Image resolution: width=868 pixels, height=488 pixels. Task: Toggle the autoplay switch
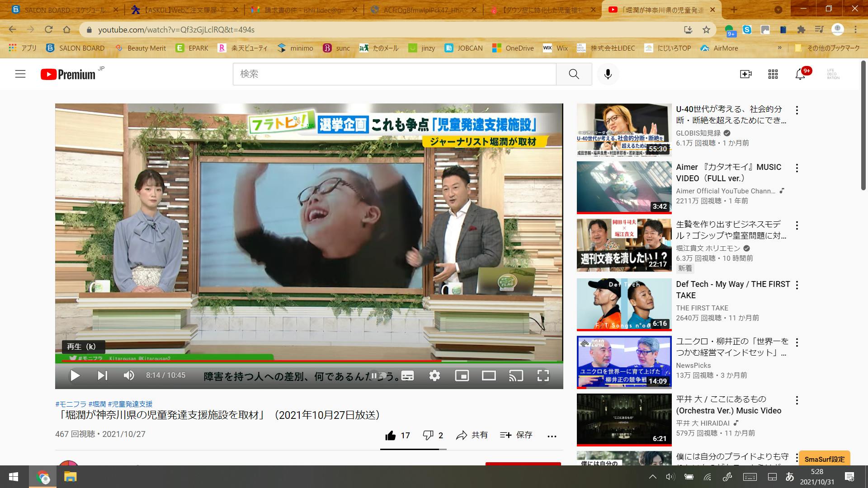[x=378, y=375]
